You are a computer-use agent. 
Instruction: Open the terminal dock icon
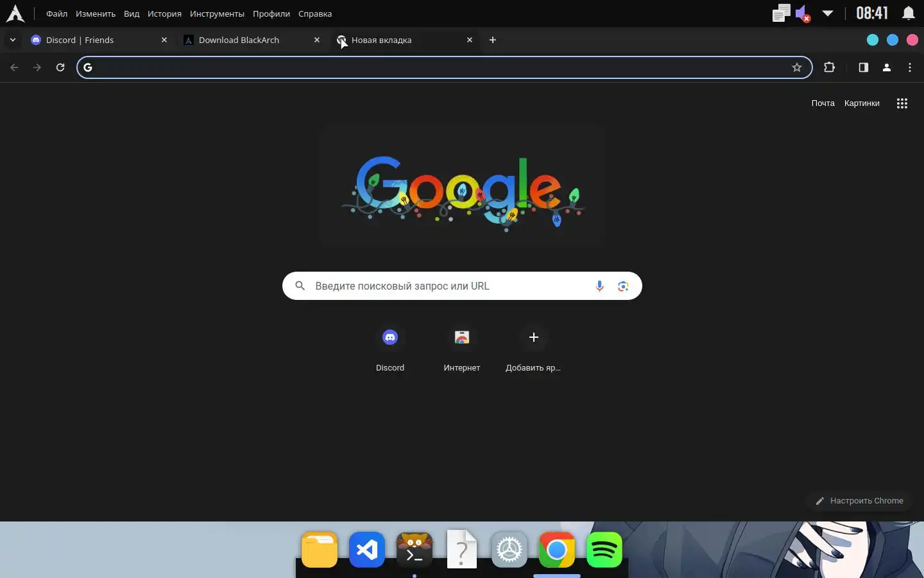coord(415,550)
